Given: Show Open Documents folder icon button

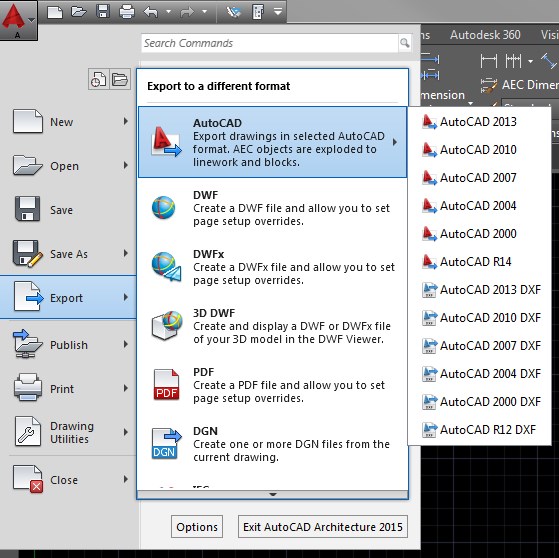Looking at the screenshot, I should 120,79.
